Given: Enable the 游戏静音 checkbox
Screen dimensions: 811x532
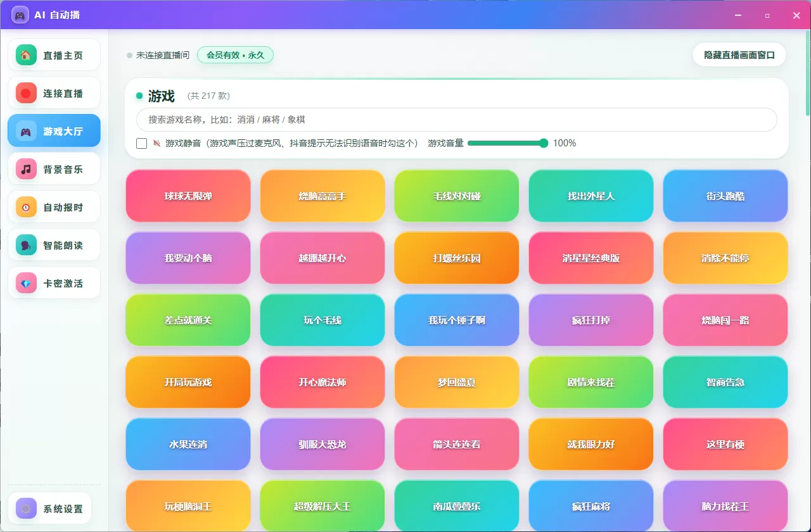Looking at the screenshot, I should pyautogui.click(x=142, y=143).
